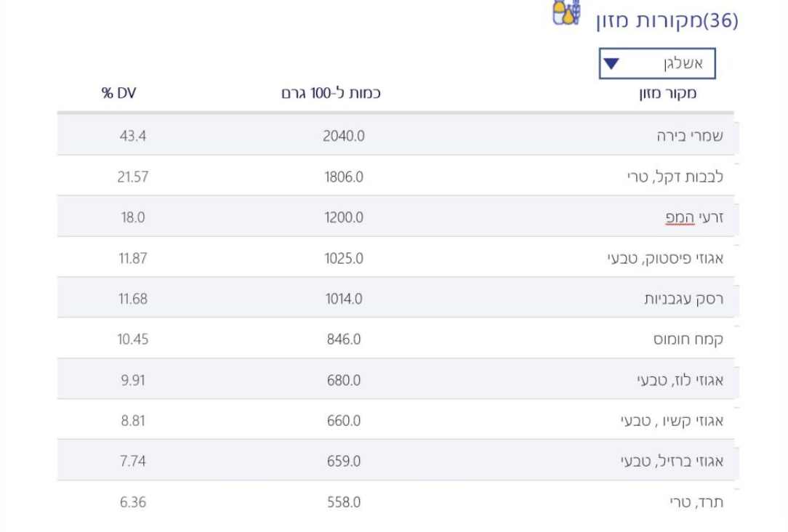Click the % DV column header

point(119,93)
